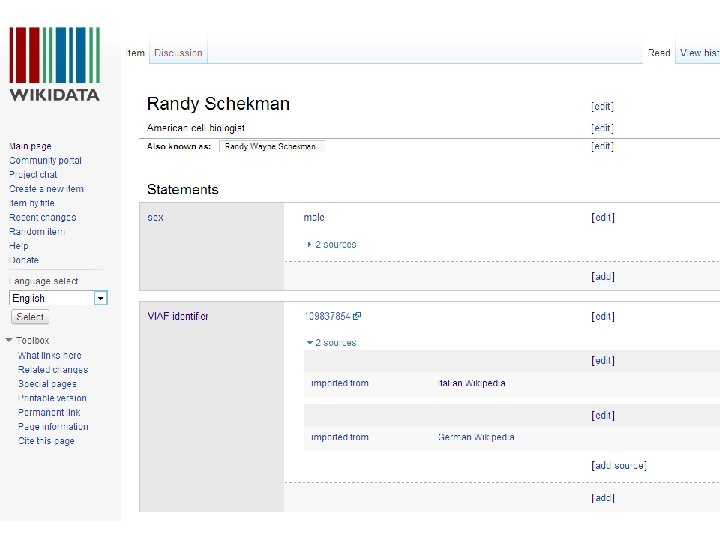
Task: Click the sex property link
Action: point(155,217)
